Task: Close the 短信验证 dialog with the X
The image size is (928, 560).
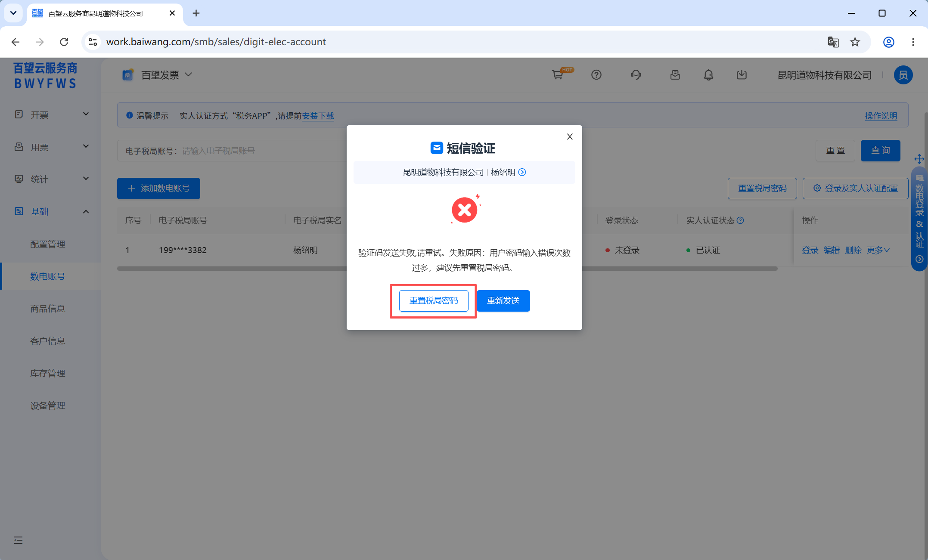Action: [x=570, y=137]
